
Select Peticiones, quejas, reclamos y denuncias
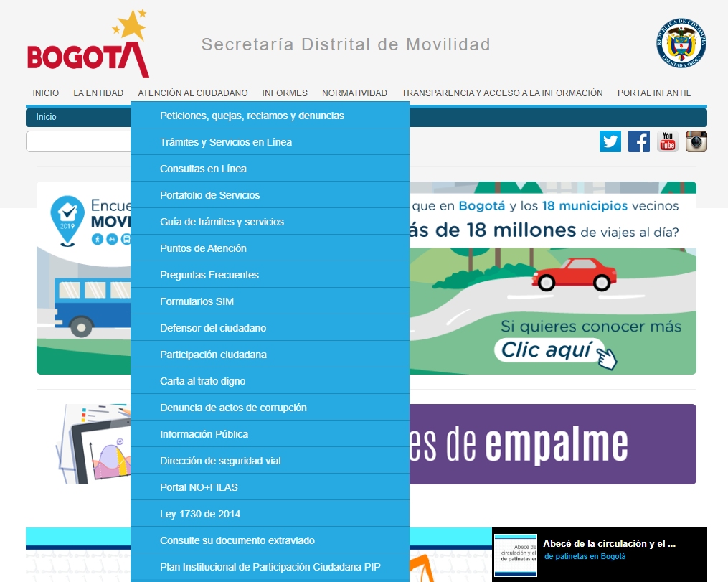(252, 115)
